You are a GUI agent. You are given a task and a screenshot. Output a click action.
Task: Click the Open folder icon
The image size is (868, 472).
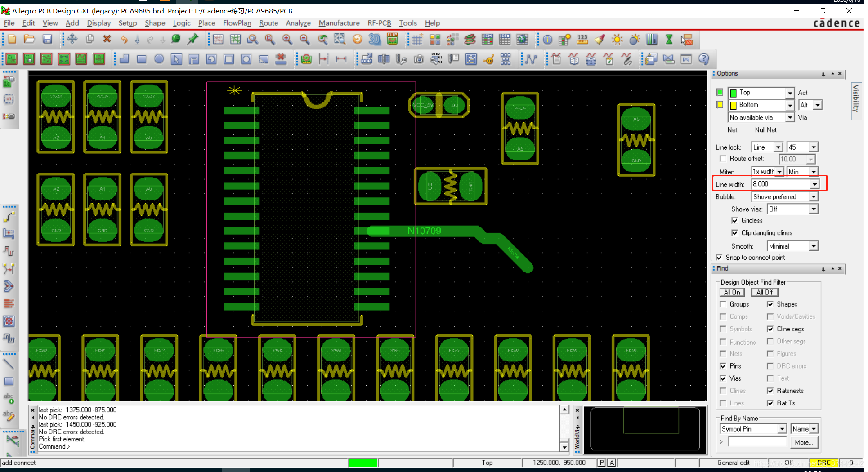click(29, 40)
